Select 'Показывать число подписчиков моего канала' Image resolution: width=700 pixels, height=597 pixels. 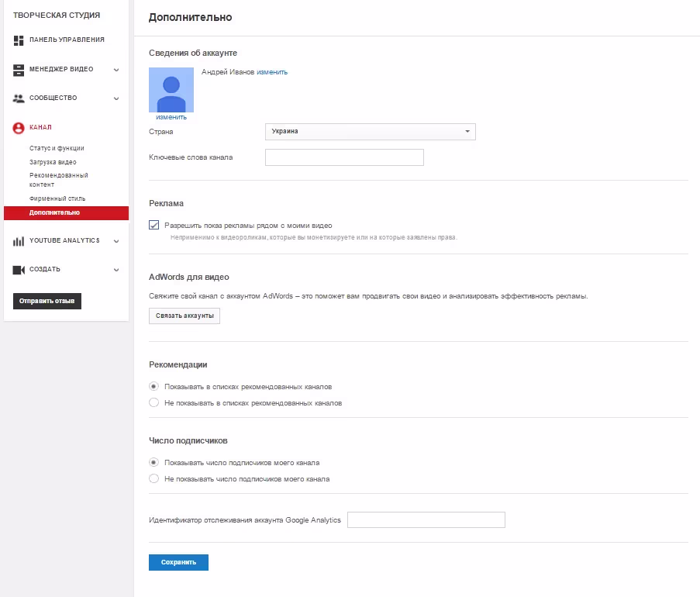154,462
